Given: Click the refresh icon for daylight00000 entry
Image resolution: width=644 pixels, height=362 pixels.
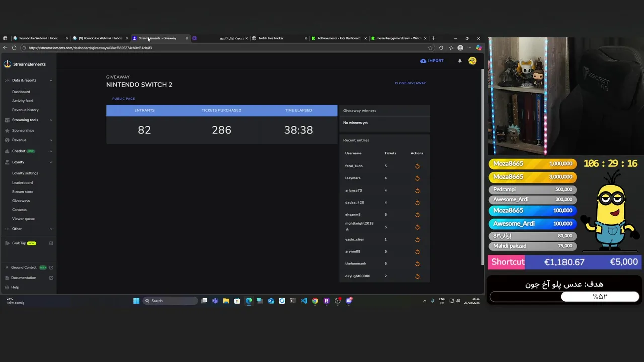Looking at the screenshot, I should pyautogui.click(x=417, y=276).
